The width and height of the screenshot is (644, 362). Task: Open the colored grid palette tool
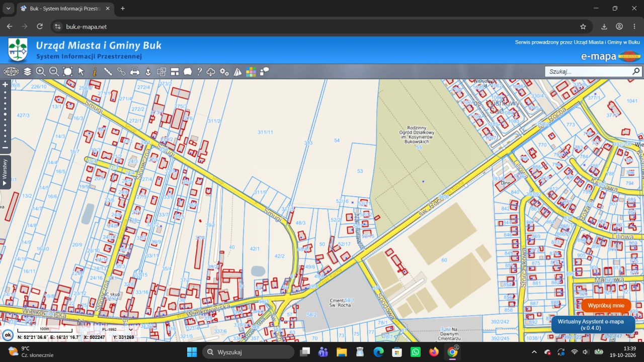251,71
